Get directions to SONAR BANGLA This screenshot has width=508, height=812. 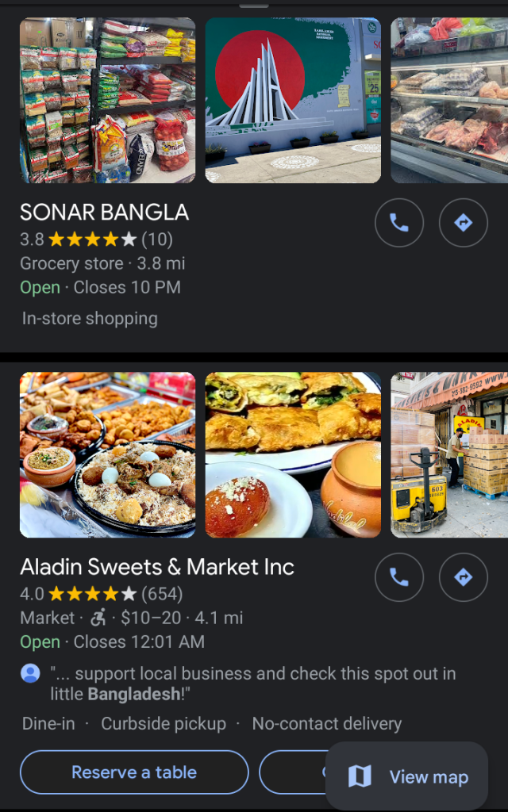[464, 223]
